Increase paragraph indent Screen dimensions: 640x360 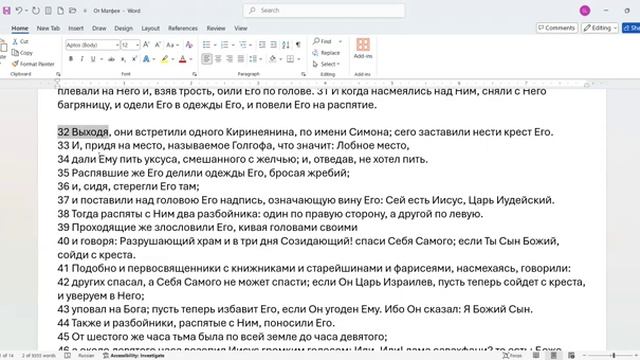pyautogui.click(x=273, y=44)
